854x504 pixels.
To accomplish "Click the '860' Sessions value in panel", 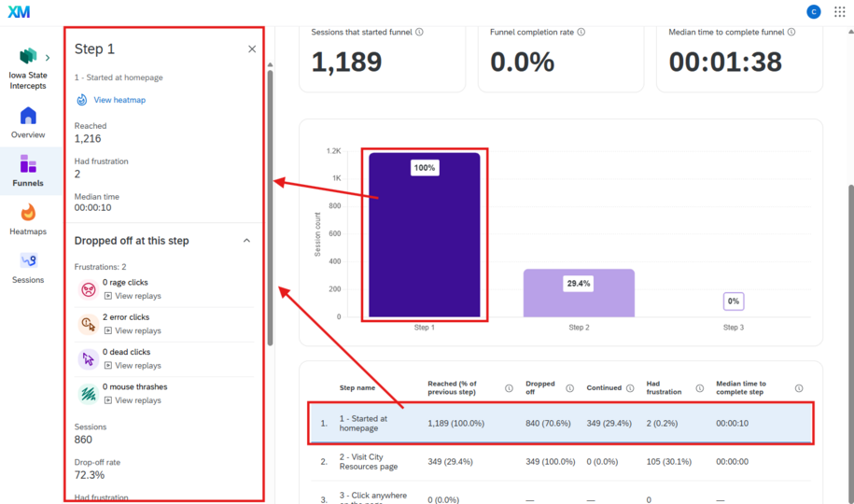I will (83, 440).
